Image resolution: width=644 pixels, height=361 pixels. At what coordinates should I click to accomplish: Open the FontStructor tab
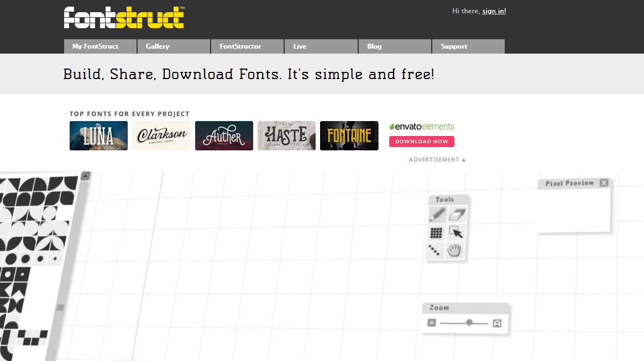(x=247, y=46)
